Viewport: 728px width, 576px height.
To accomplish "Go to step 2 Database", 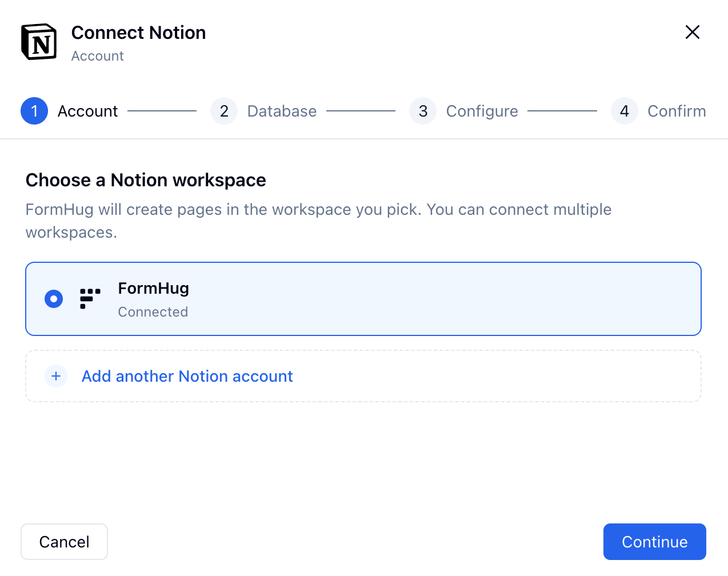I will pyautogui.click(x=263, y=111).
